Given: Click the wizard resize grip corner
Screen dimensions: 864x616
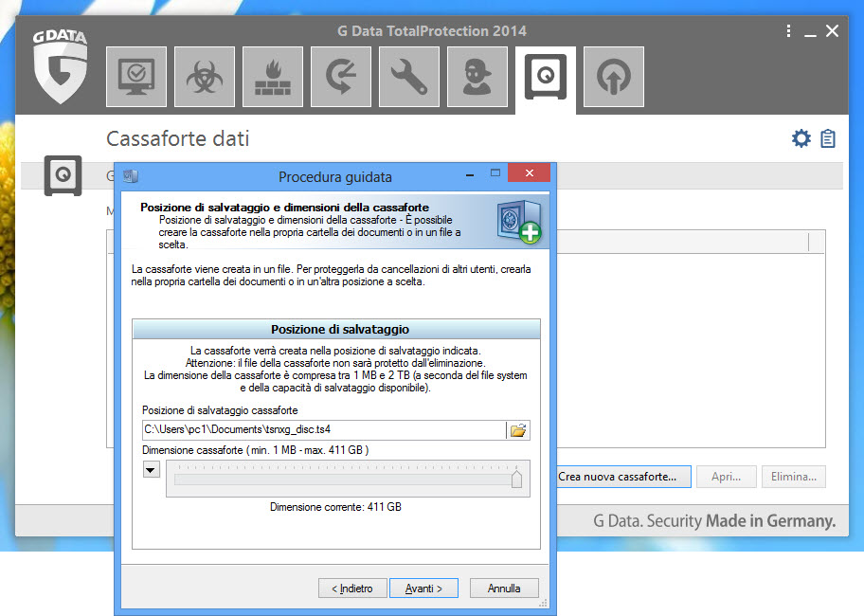Looking at the screenshot, I should pyautogui.click(x=543, y=603).
